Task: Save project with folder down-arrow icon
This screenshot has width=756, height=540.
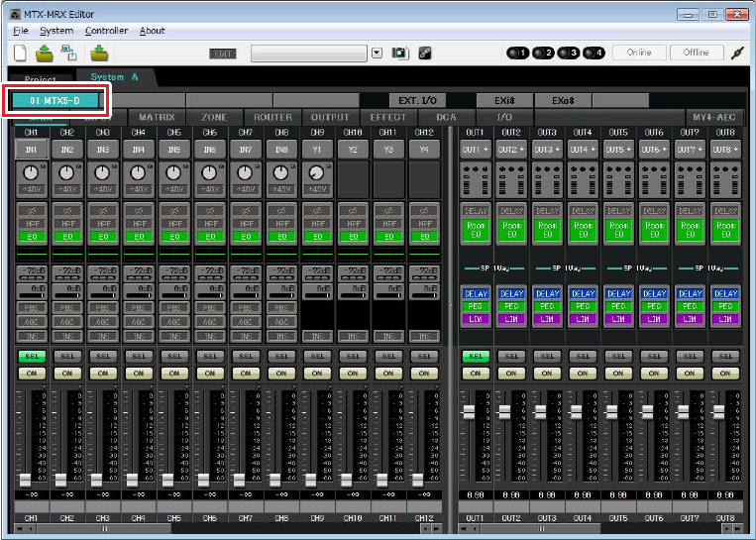Action: [99, 54]
